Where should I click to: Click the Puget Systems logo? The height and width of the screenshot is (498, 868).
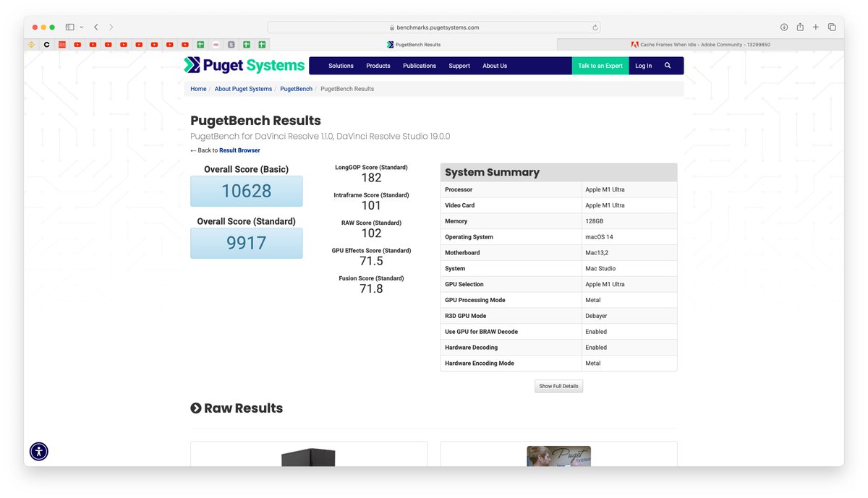coord(244,66)
